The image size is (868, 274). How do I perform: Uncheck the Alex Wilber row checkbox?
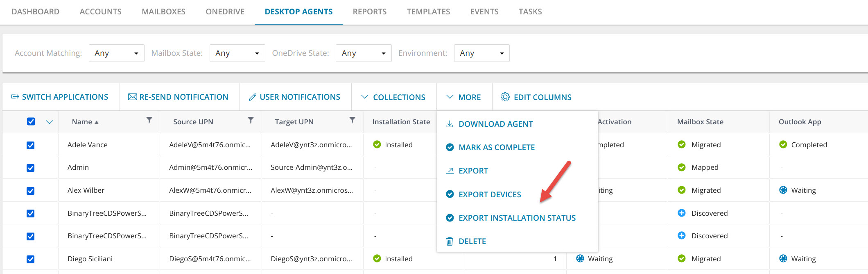[x=30, y=191]
